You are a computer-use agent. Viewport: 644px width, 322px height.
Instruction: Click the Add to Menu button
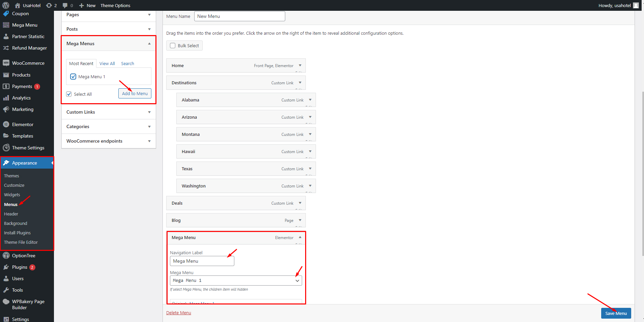tap(135, 93)
